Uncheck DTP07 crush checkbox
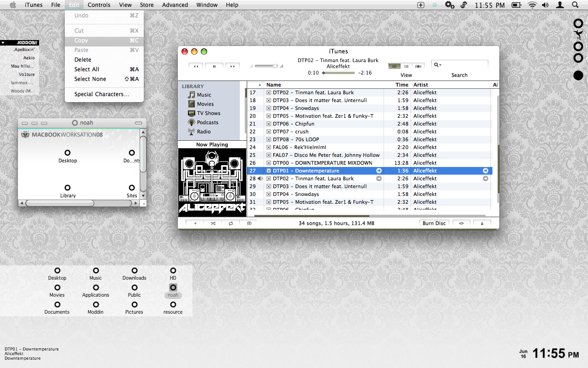This screenshot has height=368, width=588. [x=269, y=132]
